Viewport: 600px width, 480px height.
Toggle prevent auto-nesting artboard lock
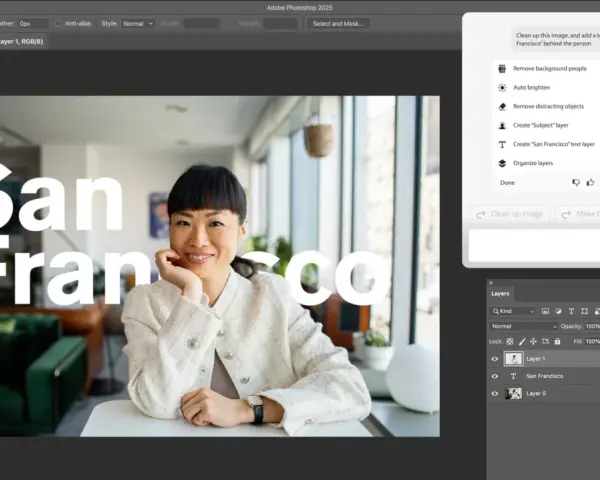tap(546, 341)
